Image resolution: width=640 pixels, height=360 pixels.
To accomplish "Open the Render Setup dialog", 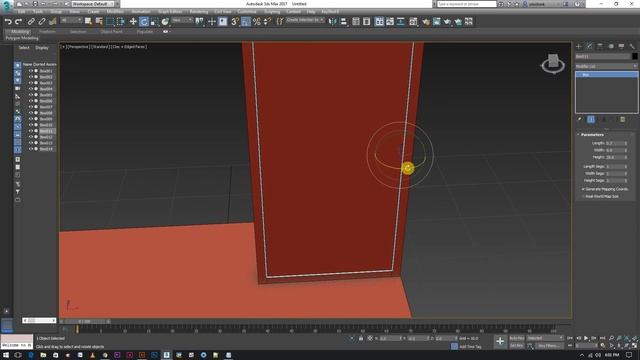I will 426,22.
